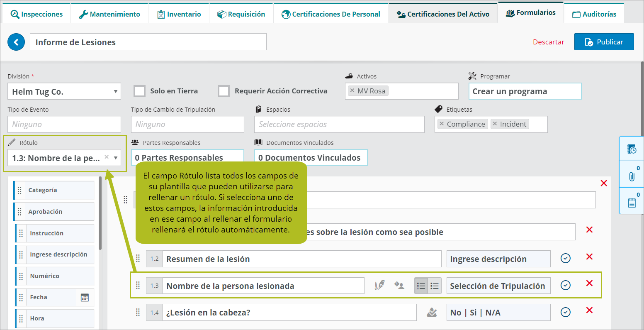Click the field palette scrollbar
Screen dimensions: 644x330
tap(100, 214)
